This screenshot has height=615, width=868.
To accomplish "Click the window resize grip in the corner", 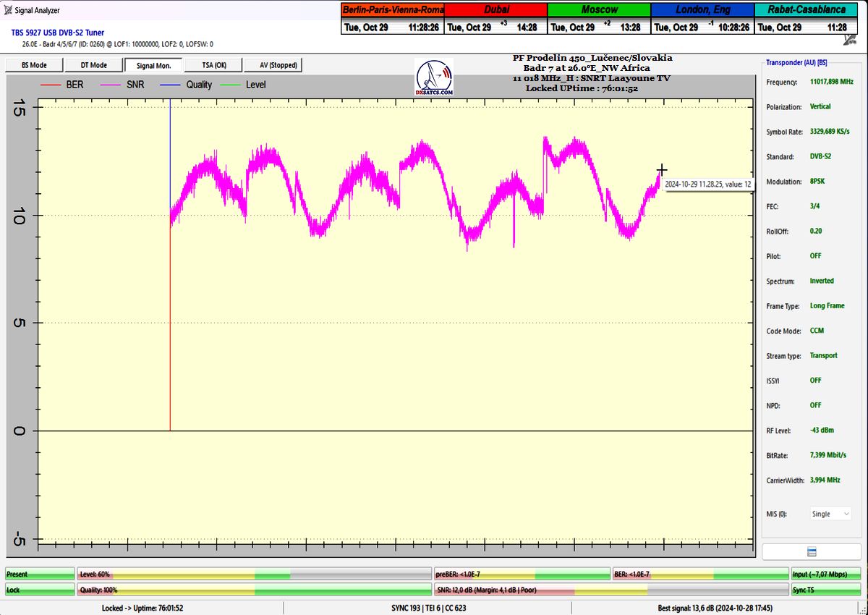I will (863, 609).
